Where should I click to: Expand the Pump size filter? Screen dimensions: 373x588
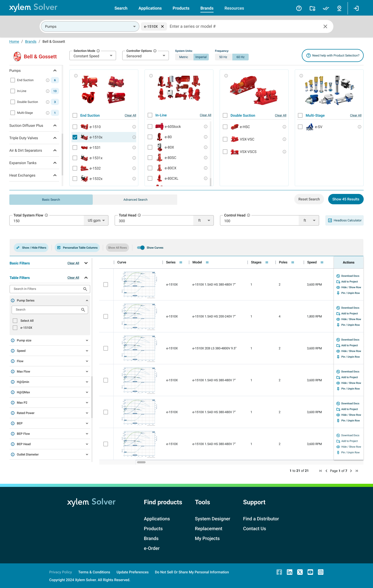click(87, 340)
